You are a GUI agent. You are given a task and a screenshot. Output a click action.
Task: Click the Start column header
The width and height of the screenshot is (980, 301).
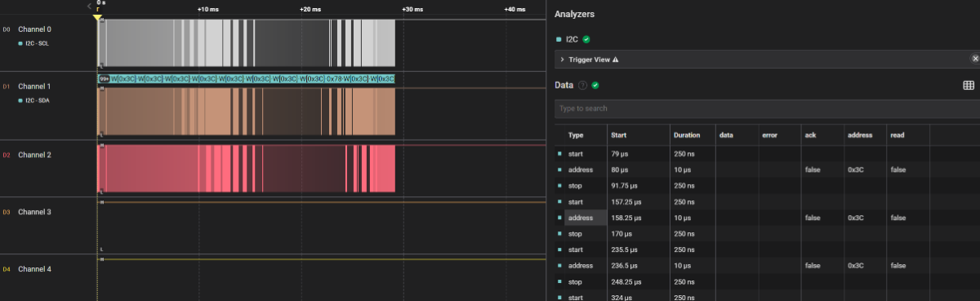[619, 135]
